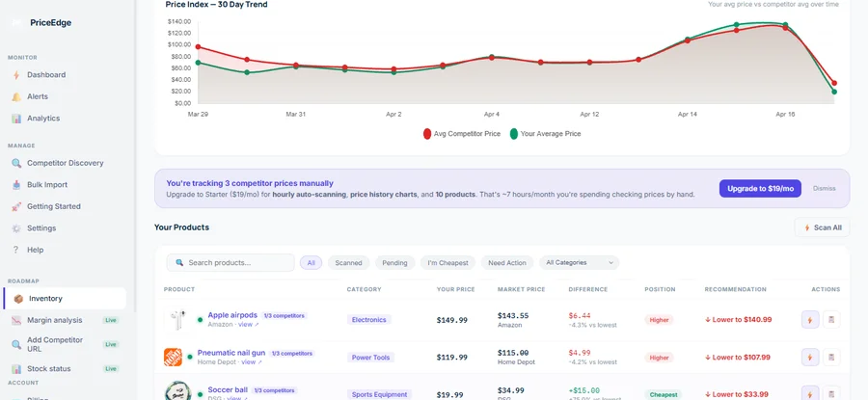Open Competitor Discovery in sidebar
Screen dimensions: 868x400
(x=66, y=163)
